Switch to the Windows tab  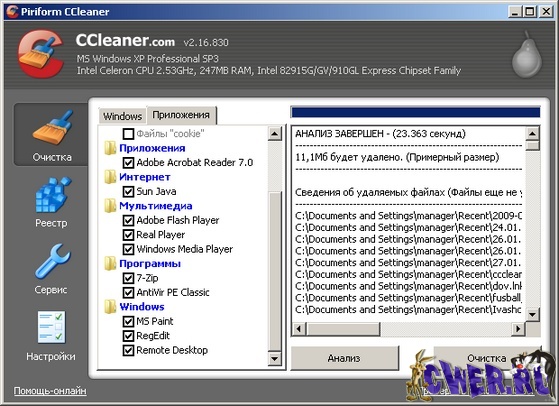pos(122,116)
